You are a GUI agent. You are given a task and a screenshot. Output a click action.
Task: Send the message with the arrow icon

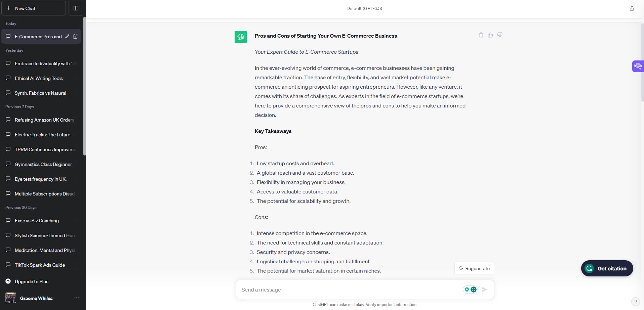point(484,289)
